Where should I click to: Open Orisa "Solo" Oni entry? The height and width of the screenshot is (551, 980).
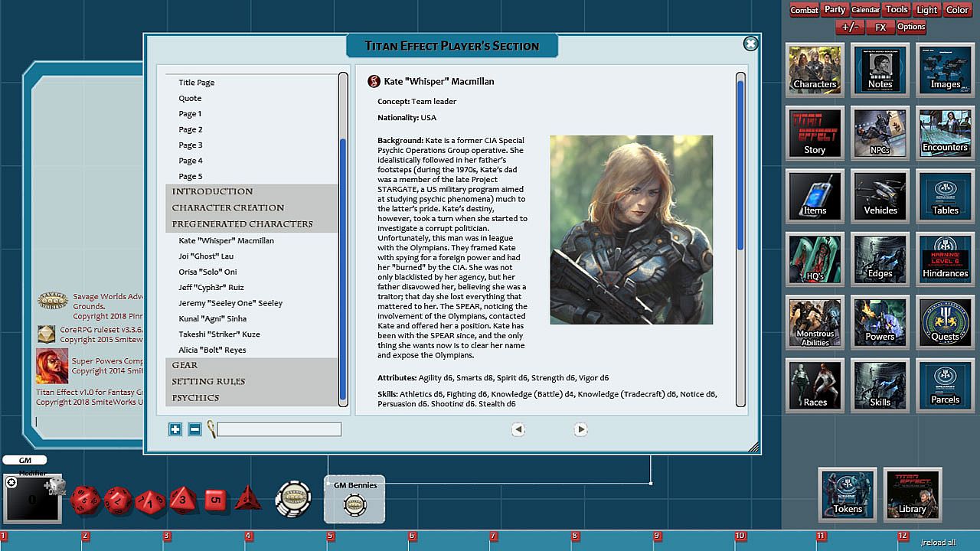[207, 272]
